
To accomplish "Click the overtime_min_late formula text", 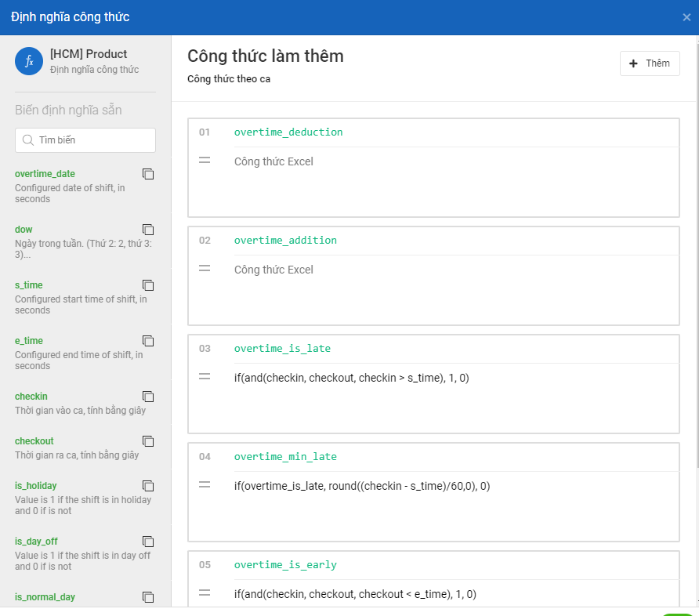I will point(362,486).
